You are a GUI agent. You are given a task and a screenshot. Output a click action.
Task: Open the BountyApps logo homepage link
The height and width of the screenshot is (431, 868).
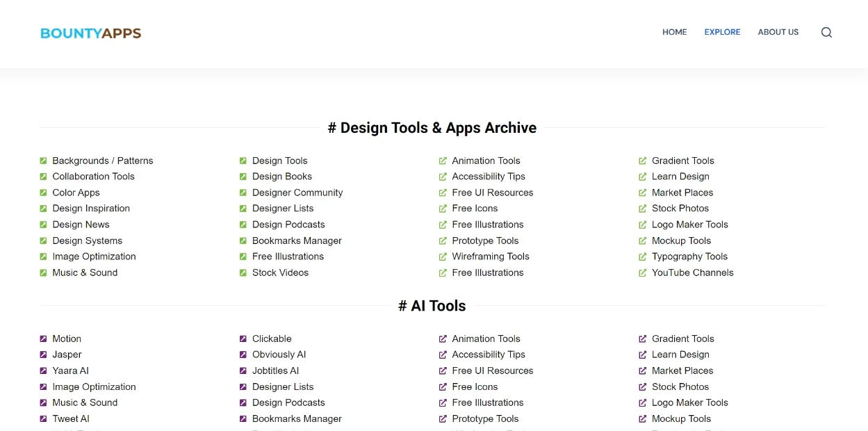pyautogui.click(x=90, y=33)
